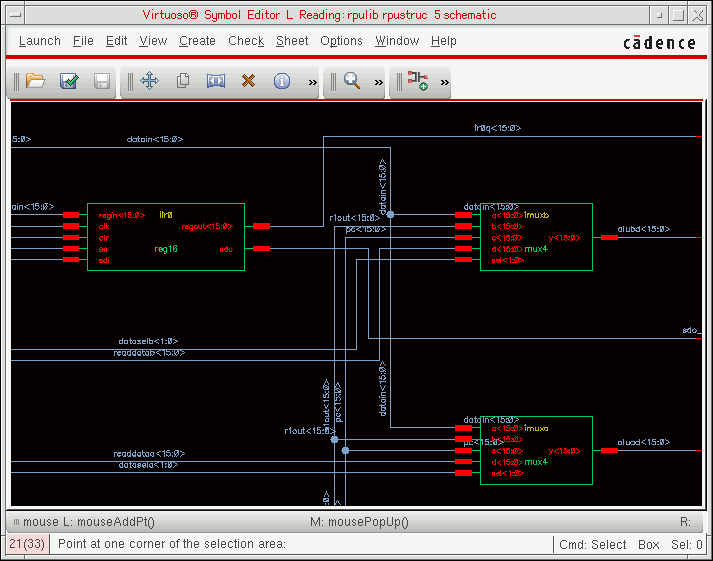This screenshot has width=713, height=561.
Task: Click the Check and Save icon
Action: [x=69, y=81]
